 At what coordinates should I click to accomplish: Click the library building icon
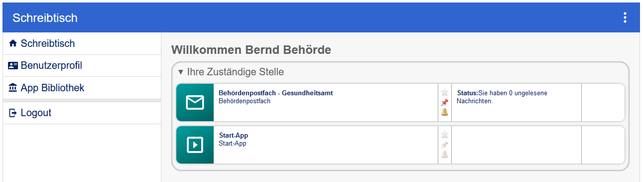13,88
